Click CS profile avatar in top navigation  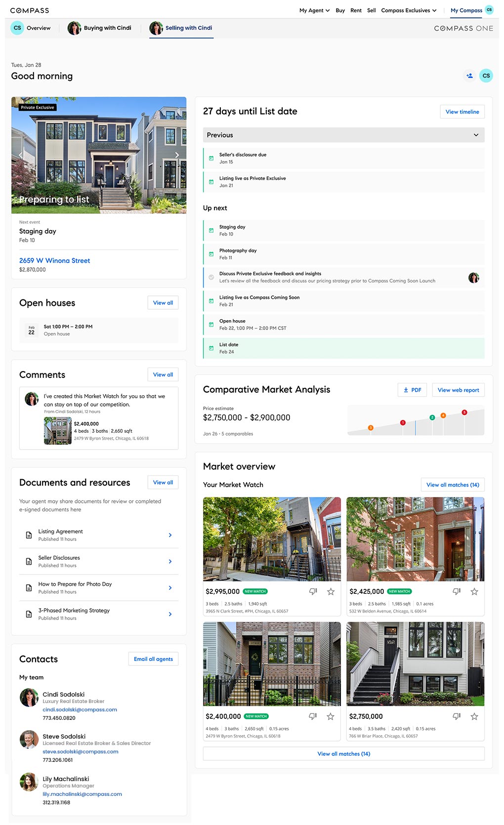point(489,10)
